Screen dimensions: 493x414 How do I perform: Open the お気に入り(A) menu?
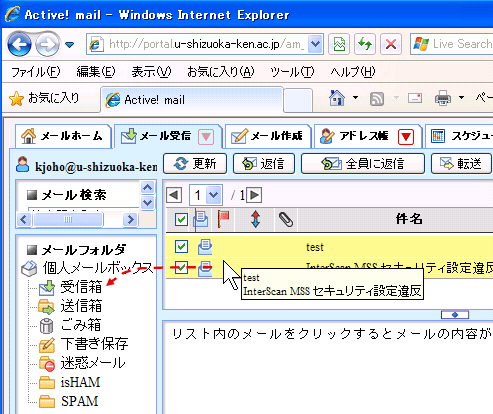221,72
